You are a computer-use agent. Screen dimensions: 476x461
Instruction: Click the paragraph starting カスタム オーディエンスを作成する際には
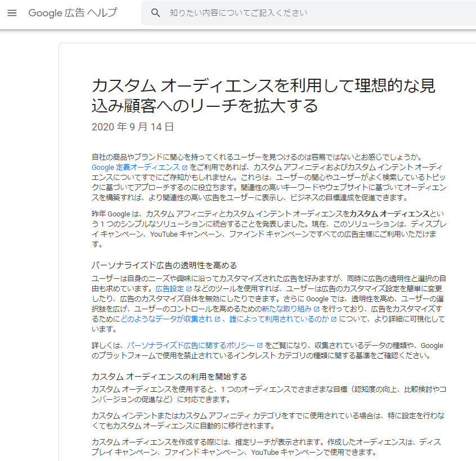[x=267, y=447]
